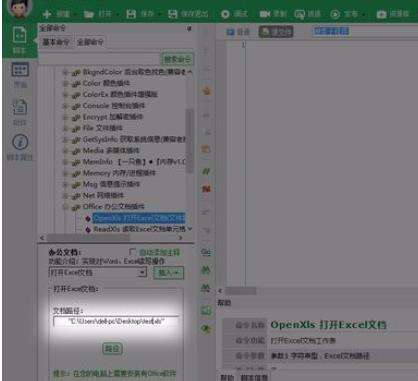
Task: Click the Record (录制) camera icon
Action: point(265,14)
